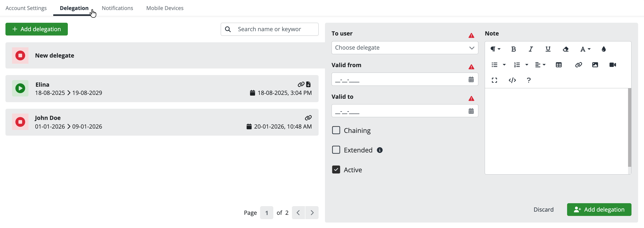Open the text color droplet picker
Image resolution: width=644 pixels, height=228 pixels.
coord(603,49)
